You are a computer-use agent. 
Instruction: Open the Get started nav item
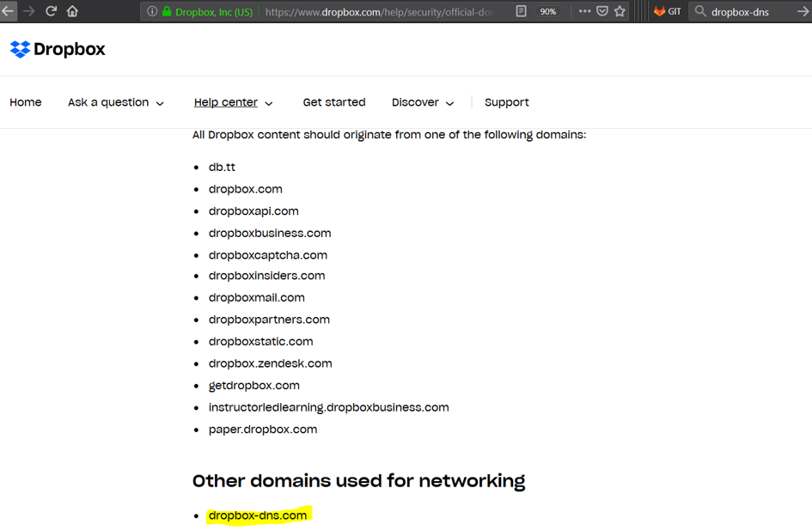[334, 102]
